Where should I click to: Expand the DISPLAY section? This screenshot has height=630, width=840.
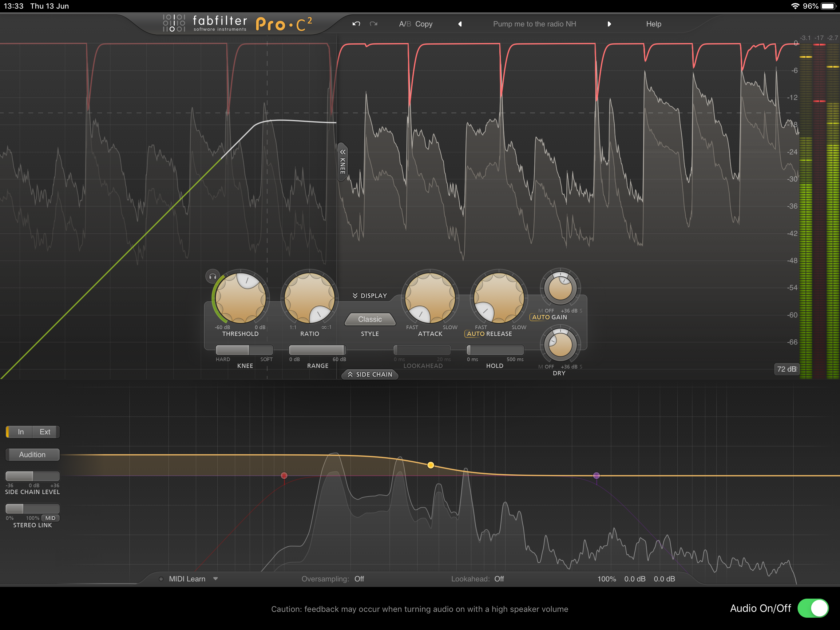pyautogui.click(x=370, y=296)
